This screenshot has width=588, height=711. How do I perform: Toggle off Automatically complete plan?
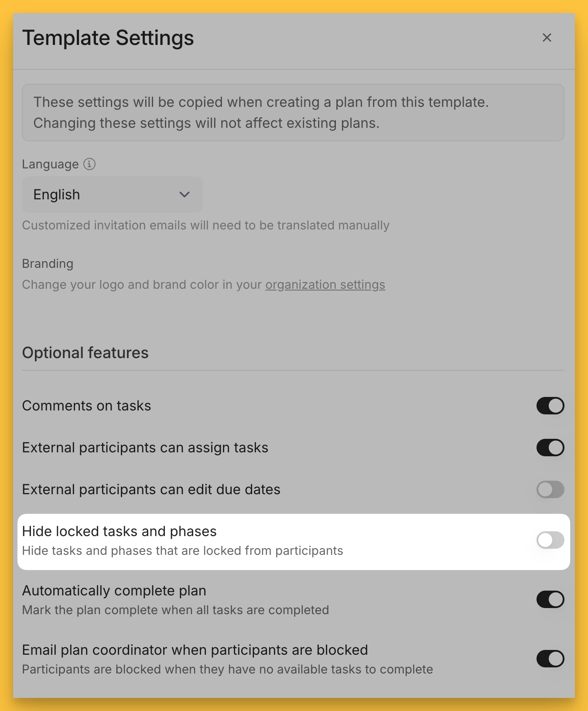pos(550,599)
